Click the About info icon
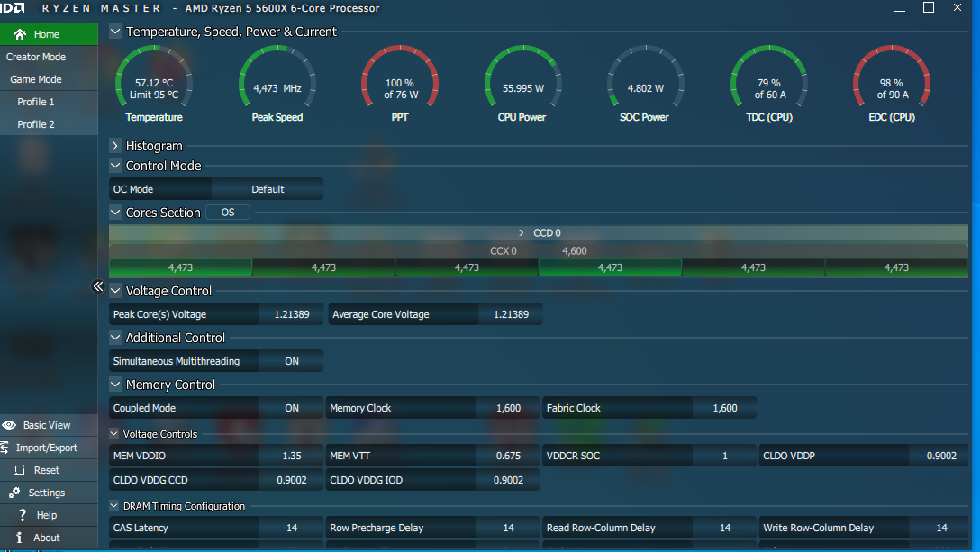The height and width of the screenshot is (552, 980). (x=20, y=538)
